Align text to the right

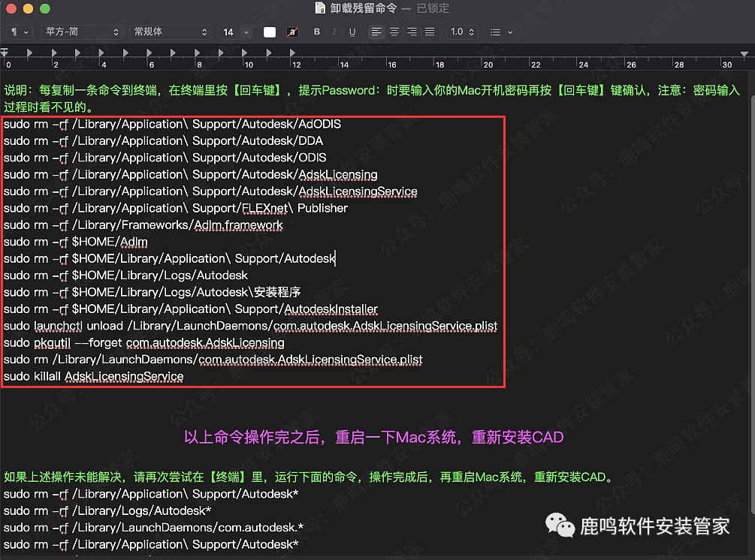pos(412,32)
